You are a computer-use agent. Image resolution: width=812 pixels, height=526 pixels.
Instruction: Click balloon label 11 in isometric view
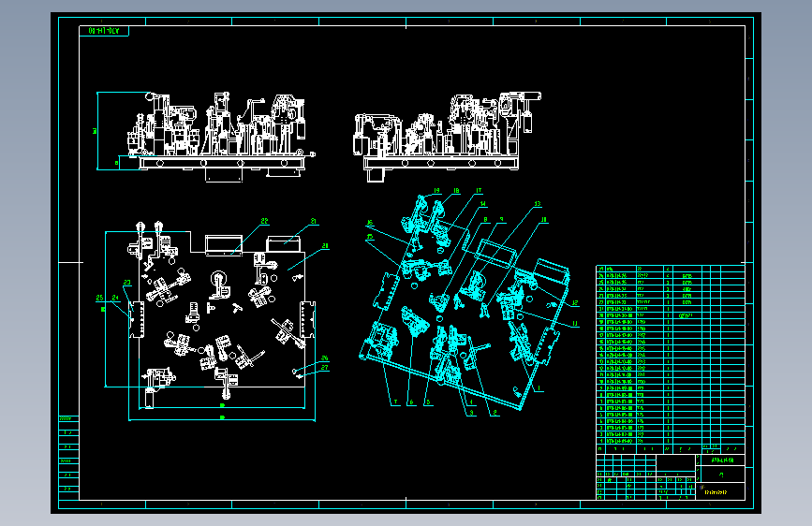coord(575,324)
